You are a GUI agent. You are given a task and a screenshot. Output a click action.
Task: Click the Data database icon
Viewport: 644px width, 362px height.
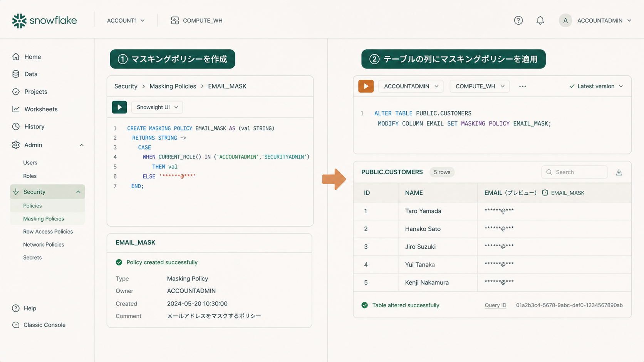16,74
